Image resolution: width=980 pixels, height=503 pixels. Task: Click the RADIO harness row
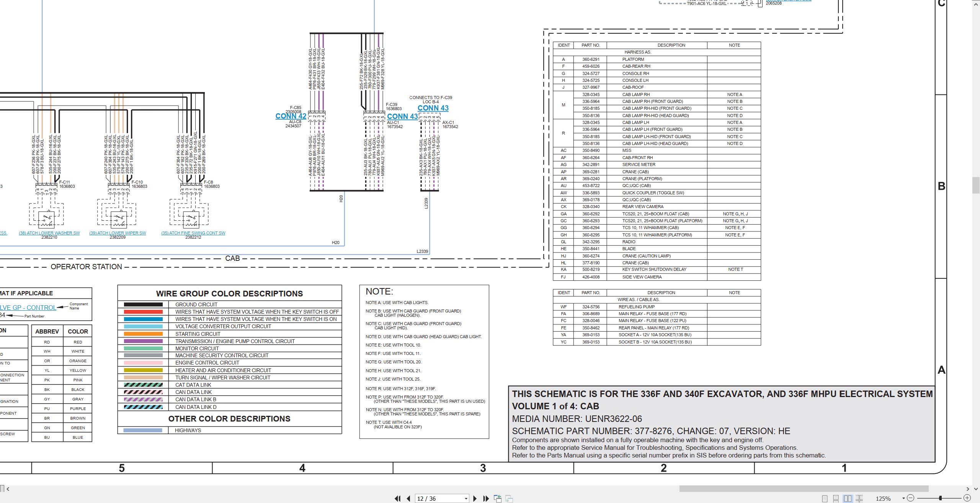tap(657, 242)
